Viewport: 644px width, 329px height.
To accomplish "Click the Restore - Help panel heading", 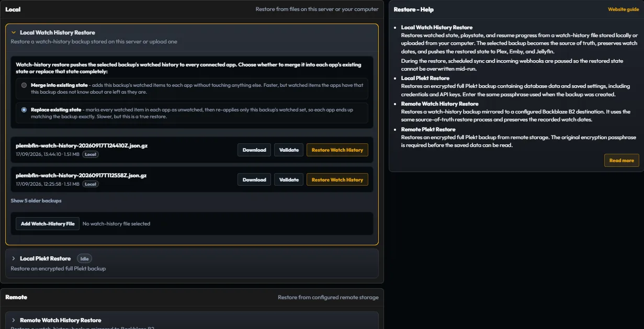I will pyautogui.click(x=413, y=9).
